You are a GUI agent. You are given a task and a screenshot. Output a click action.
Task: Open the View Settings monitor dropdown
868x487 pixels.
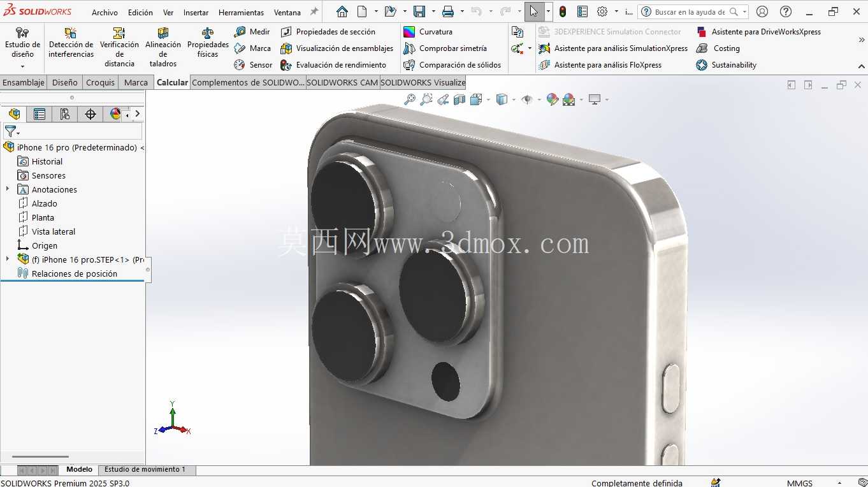point(607,99)
